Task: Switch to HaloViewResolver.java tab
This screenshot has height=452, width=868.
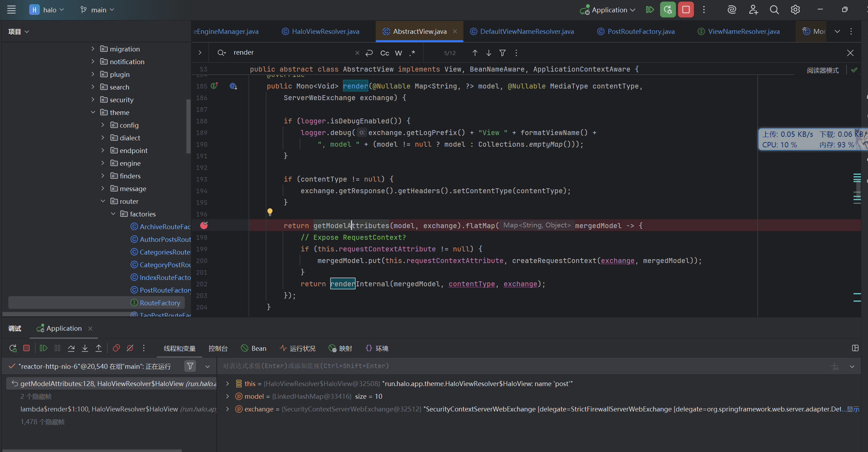Action: click(x=325, y=31)
